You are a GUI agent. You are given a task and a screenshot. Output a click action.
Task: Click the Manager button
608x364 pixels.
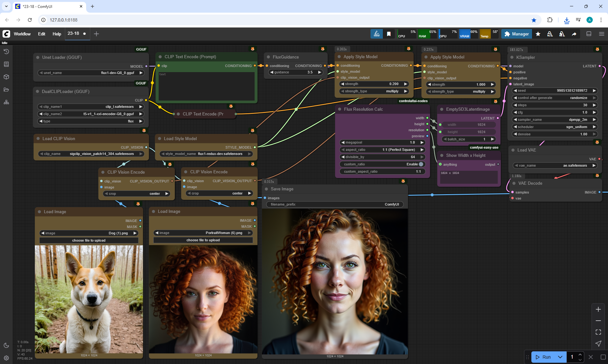coord(516,34)
